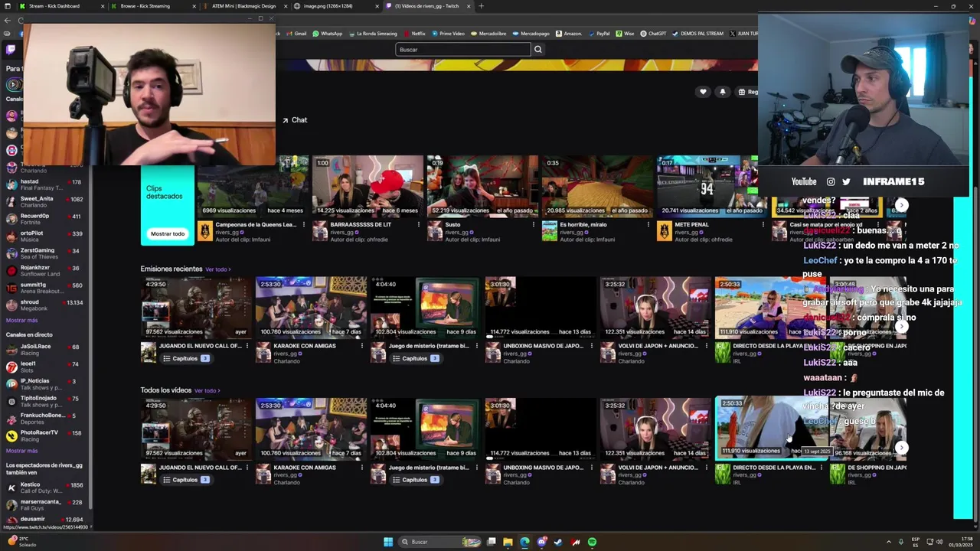Open the WhatsApp bookmark
980x551 pixels.
click(x=327, y=34)
